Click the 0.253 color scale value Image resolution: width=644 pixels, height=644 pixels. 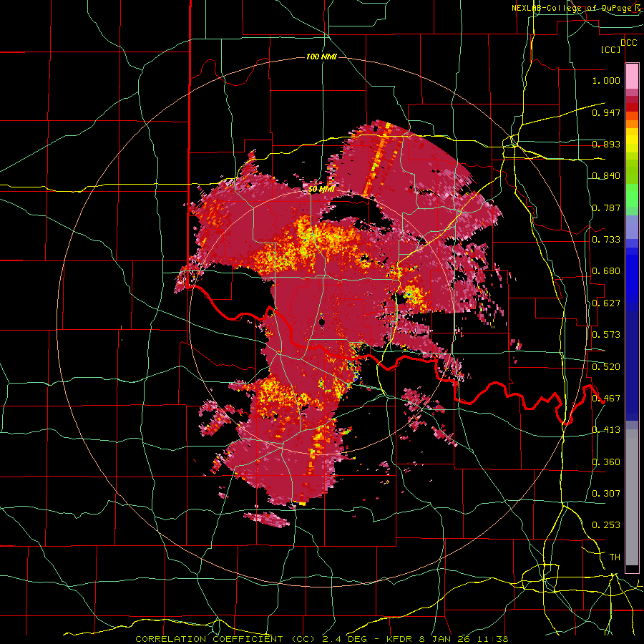606,525
